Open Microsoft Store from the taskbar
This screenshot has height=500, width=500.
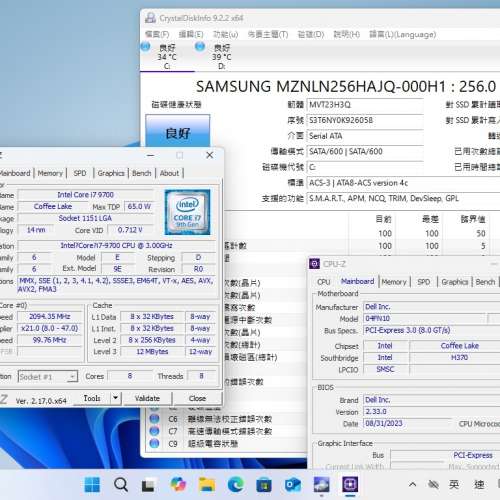point(264,485)
